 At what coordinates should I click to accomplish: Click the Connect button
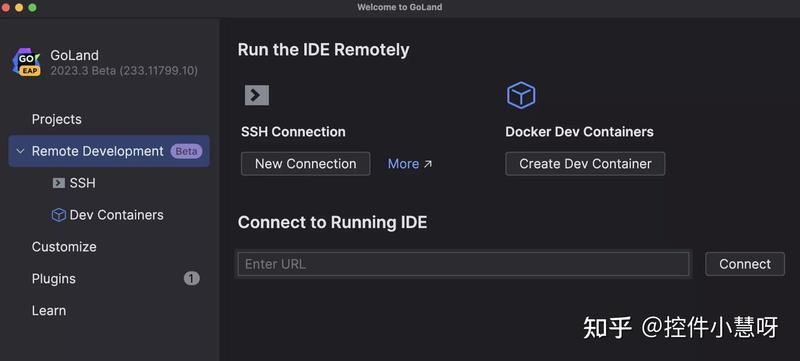(x=745, y=264)
